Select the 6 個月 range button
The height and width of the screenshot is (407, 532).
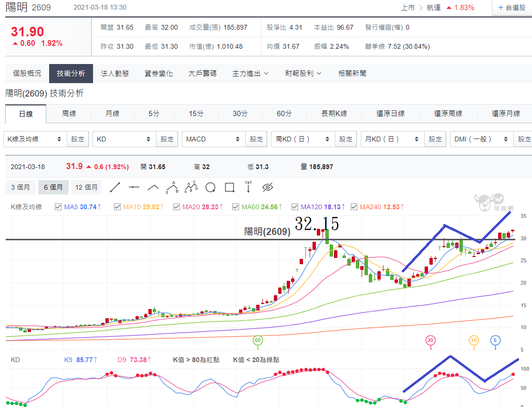[x=53, y=187]
